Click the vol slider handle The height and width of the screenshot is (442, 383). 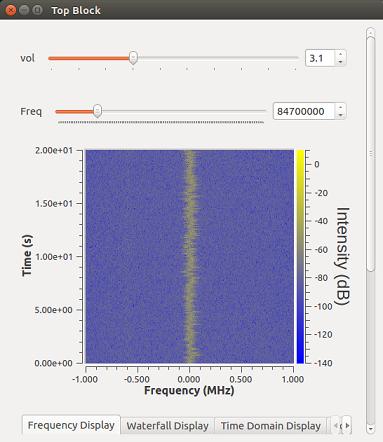[133, 58]
